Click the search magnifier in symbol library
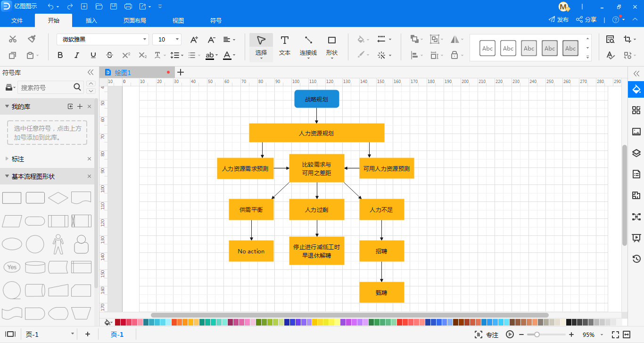This screenshot has width=644, height=343. (77, 87)
